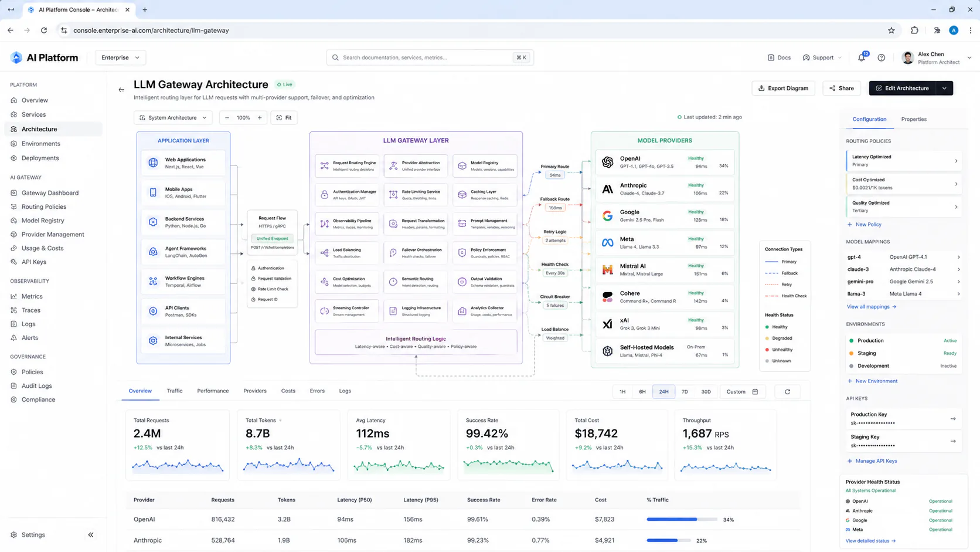This screenshot has height=552, width=980.
Task: Click the Web Applications globe icon
Action: pos(153,162)
